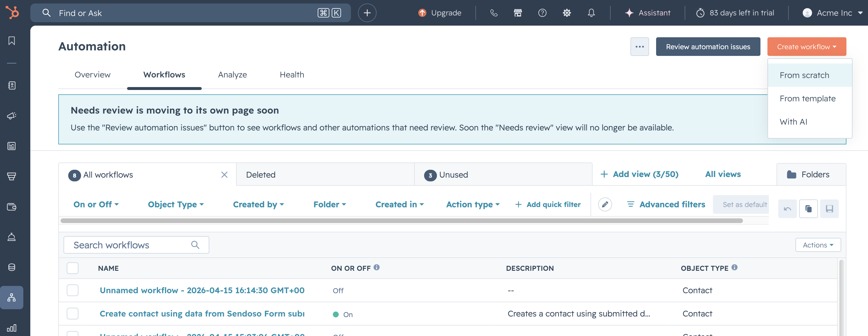Expand the Created by filter dropdown
This screenshot has height=336, width=868.
point(259,204)
